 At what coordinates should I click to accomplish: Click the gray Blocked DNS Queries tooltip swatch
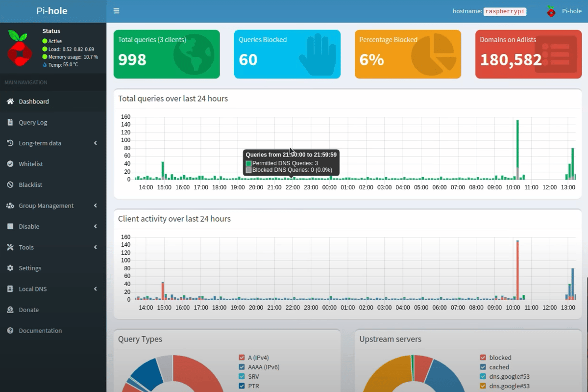click(x=248, y=170)
